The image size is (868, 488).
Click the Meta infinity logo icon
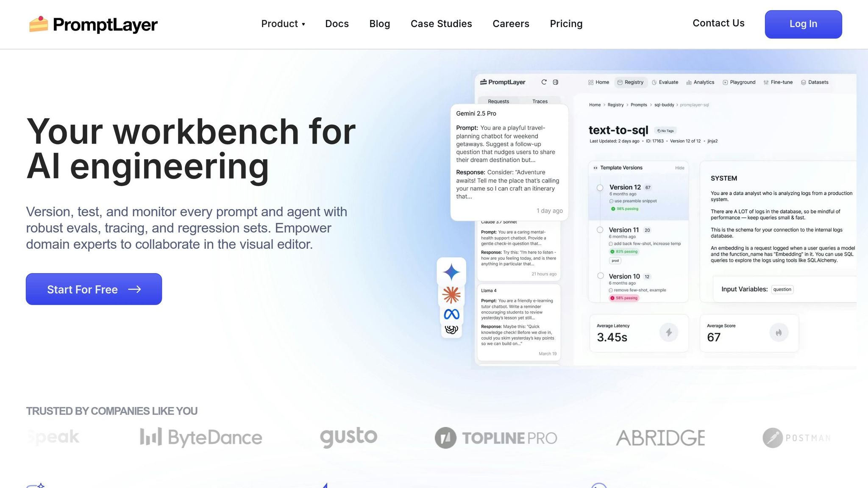451,314
